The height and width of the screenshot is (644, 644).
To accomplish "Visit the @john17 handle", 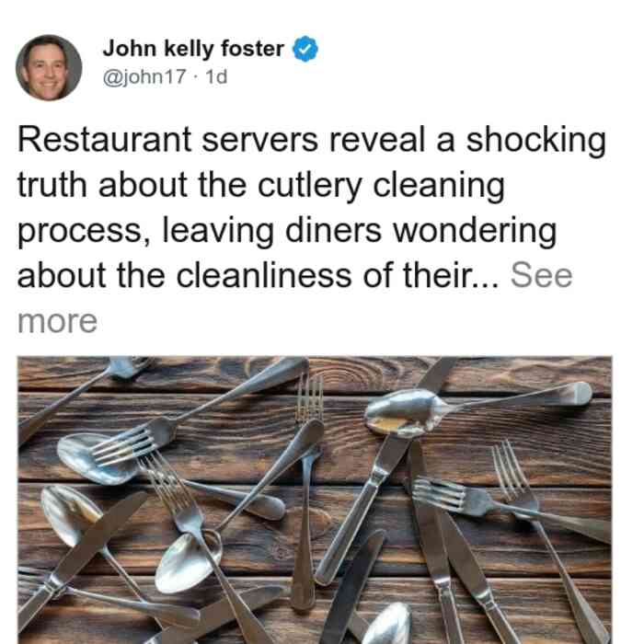I will coord(144,76).
